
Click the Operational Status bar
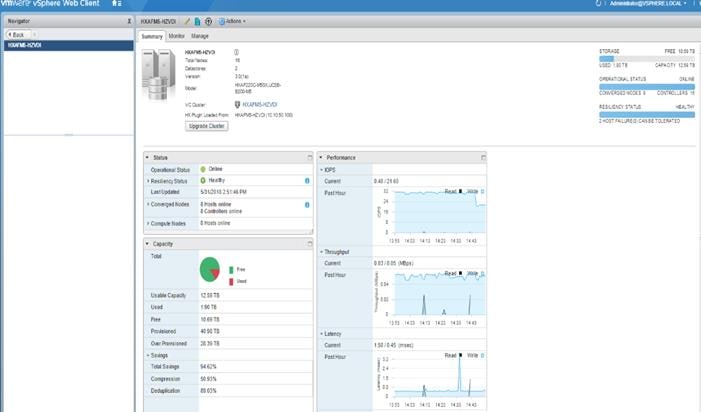pos(646,87)
